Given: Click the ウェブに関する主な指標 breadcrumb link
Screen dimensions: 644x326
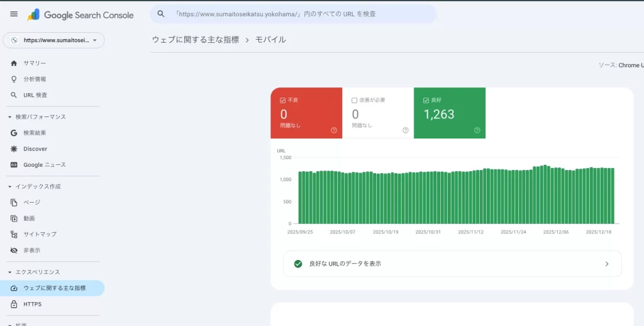Looking at the screenshot, I should pos(196,40).
